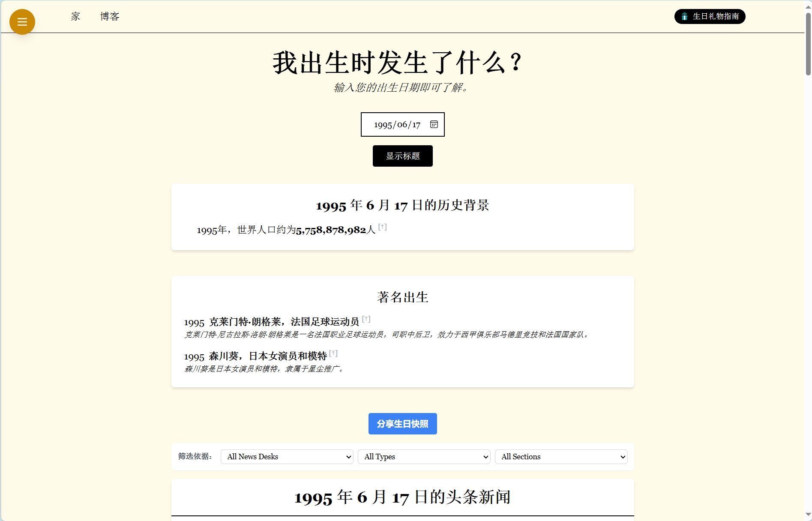Viewport: 812px width, 521px height.
Task: Open citation marker next to world population
Action: coord(382,227)
